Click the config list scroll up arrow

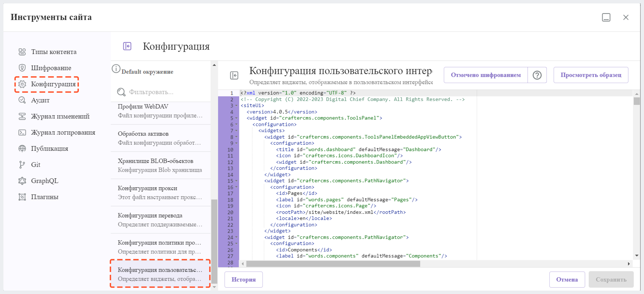click(214, 65)
